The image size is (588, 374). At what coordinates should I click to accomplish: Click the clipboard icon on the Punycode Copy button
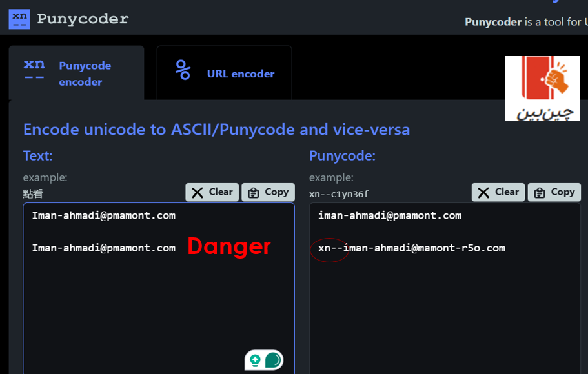pos(540,193)
